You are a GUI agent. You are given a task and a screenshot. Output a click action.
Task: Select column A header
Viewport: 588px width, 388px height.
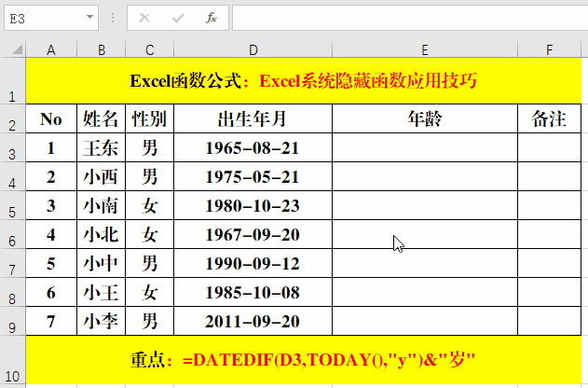point(51,49)
